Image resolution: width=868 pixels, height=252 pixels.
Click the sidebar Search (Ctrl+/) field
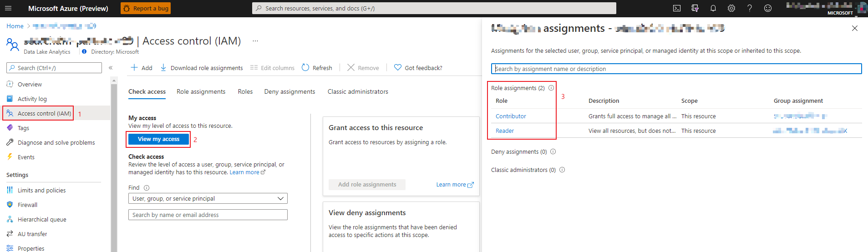pyautogui.click(x=54, y=68)
